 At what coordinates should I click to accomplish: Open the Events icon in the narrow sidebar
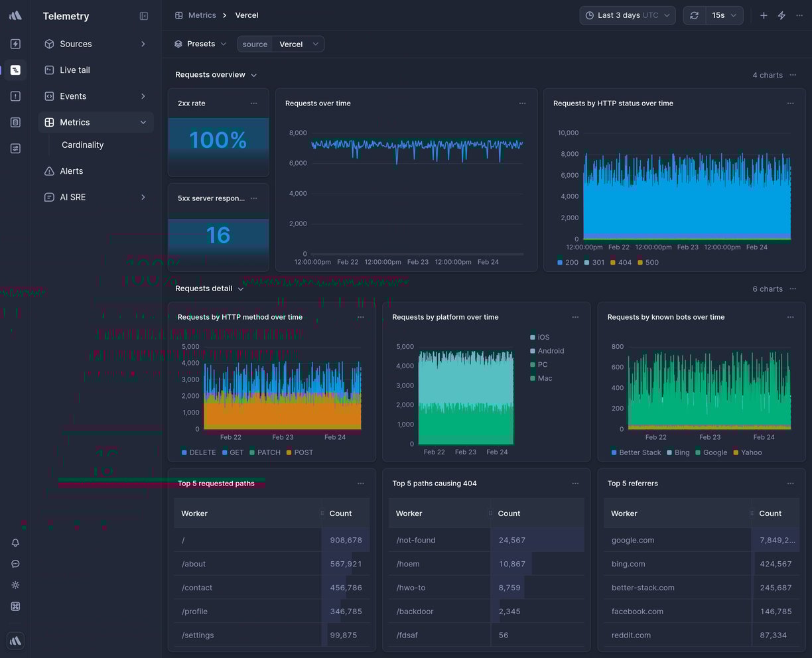pos(15,96)
